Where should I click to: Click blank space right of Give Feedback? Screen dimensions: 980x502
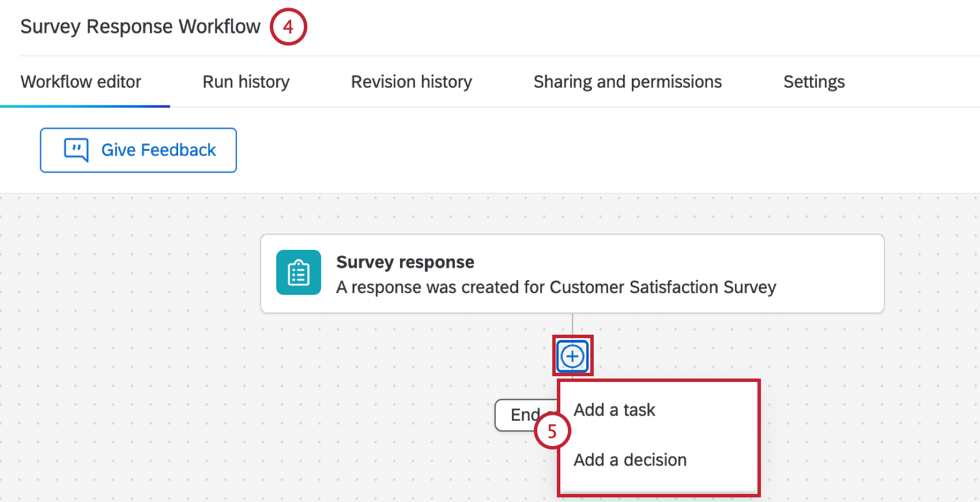click(x=519, y=150)
